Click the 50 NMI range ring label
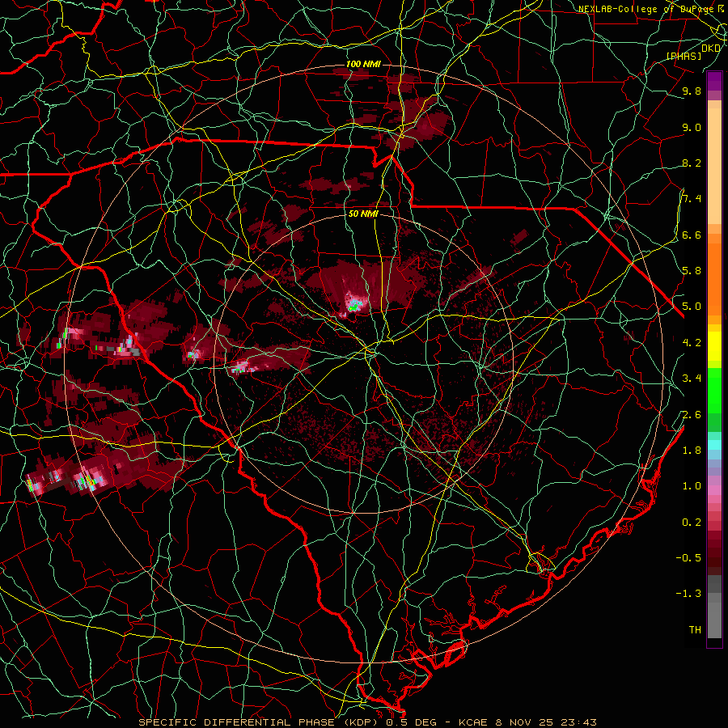This screenshot has height=728, width=728. point(363,214)
